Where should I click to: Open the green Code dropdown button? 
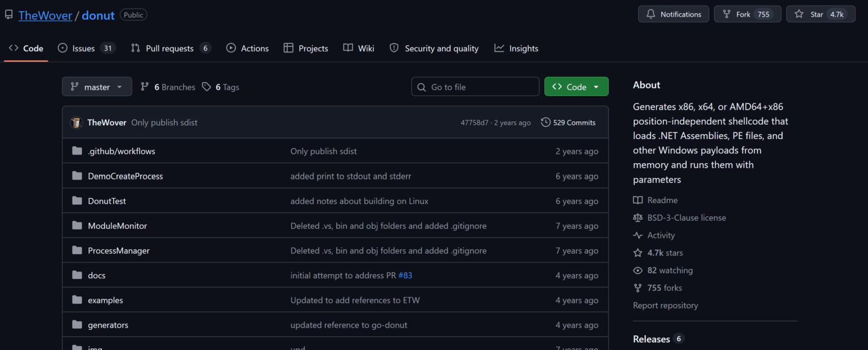576,87
